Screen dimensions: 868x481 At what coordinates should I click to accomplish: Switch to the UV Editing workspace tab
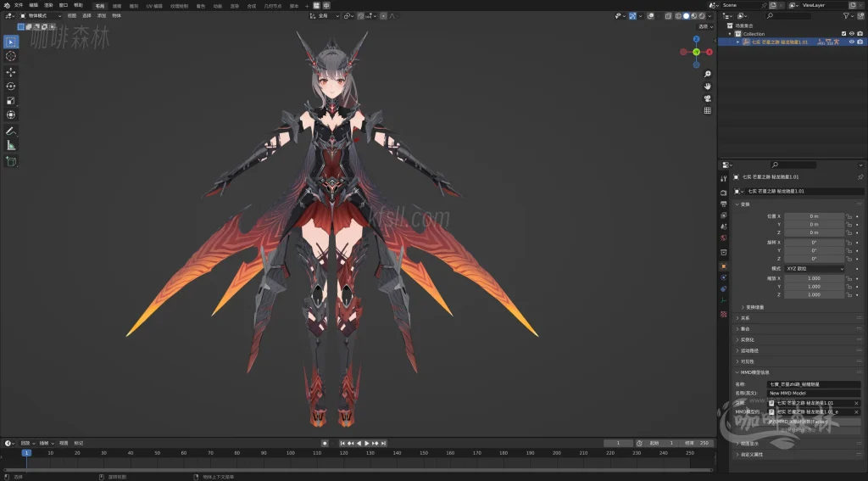pyautogui.click(x=154, y=6)
